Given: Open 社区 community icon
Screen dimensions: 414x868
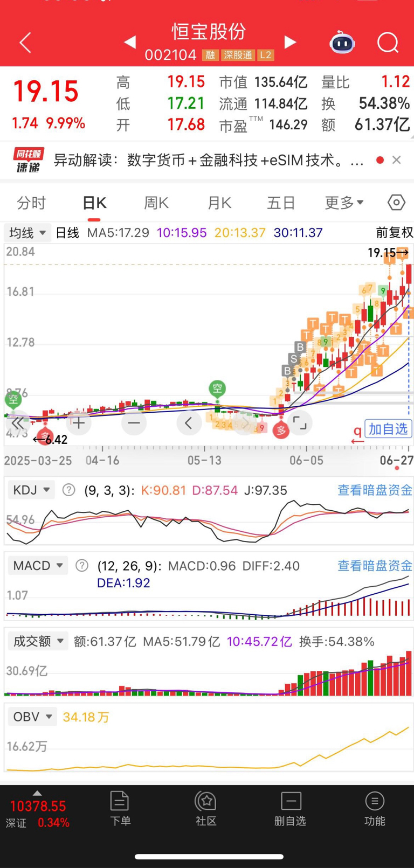Looking at the screenshot, I should point(206,809).
